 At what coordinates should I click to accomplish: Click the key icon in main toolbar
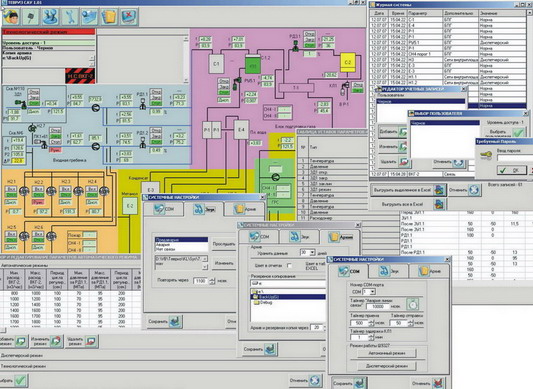tap(31, 16)
